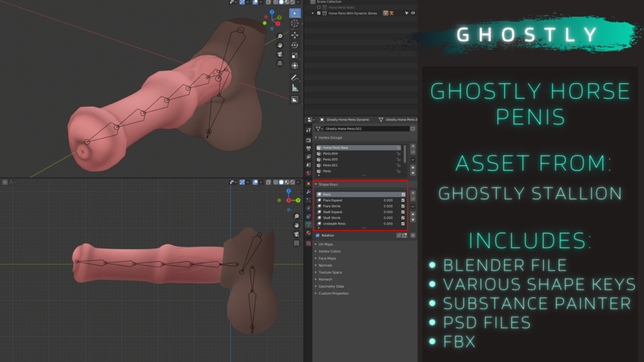Open the Object Data properties tab (green triangle)

308,225
